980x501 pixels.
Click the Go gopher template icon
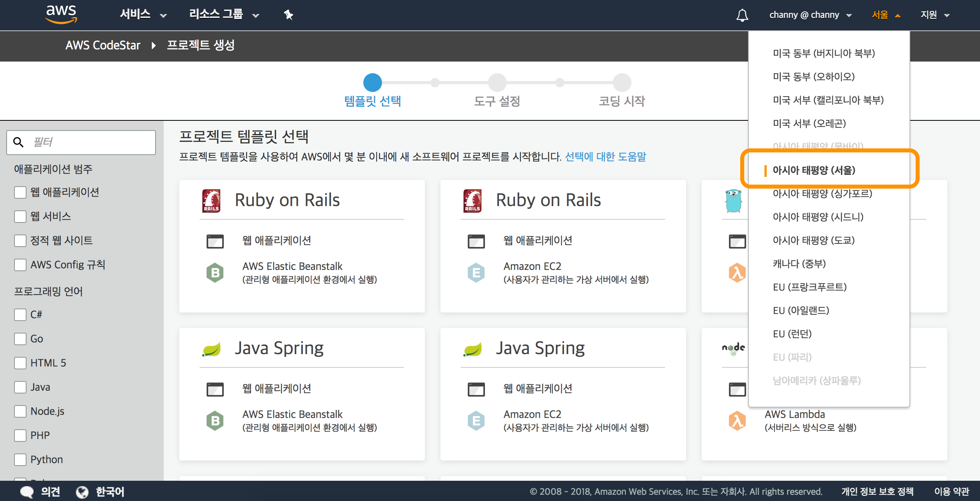(x=733, y=201)
